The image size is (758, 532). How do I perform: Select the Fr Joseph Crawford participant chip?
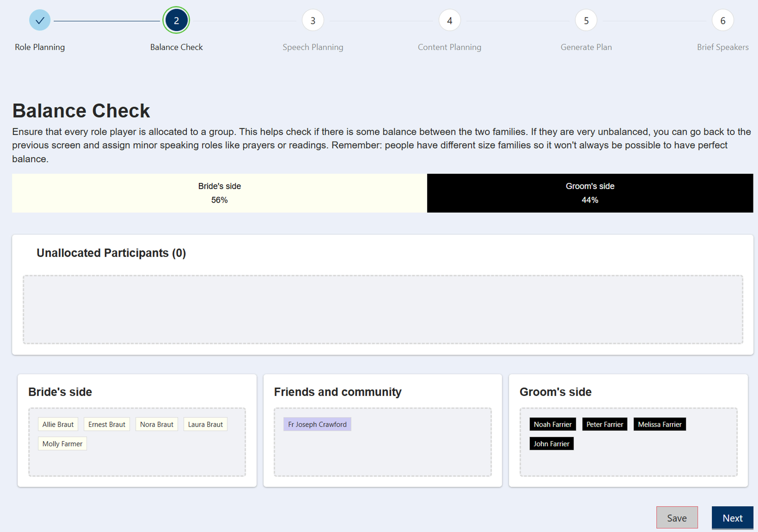click(x=317, y=424)
